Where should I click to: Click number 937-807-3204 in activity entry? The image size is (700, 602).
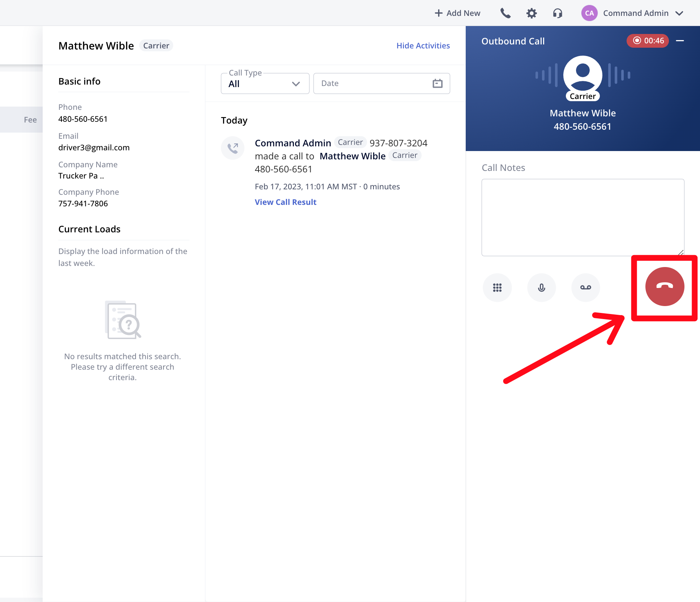(398, 143)
